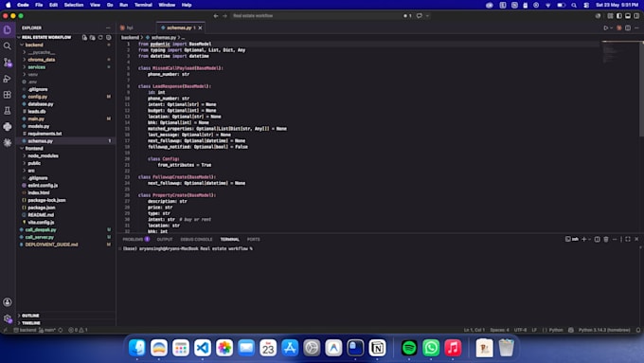Go forward with navigation arrow
644x363 pixels.
(224, 15)
